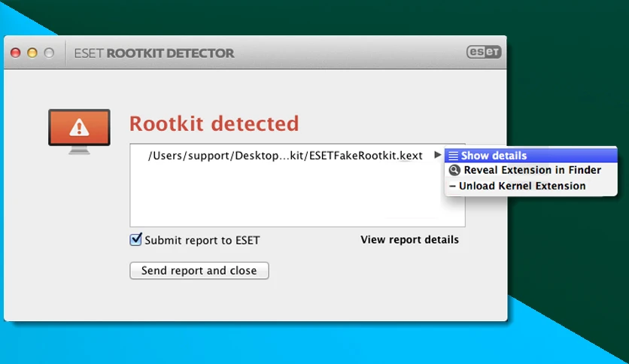This screenshot has height=364, width=629.
Task: Uncheck Submit report to ESET checkbox
Action: 135,239
